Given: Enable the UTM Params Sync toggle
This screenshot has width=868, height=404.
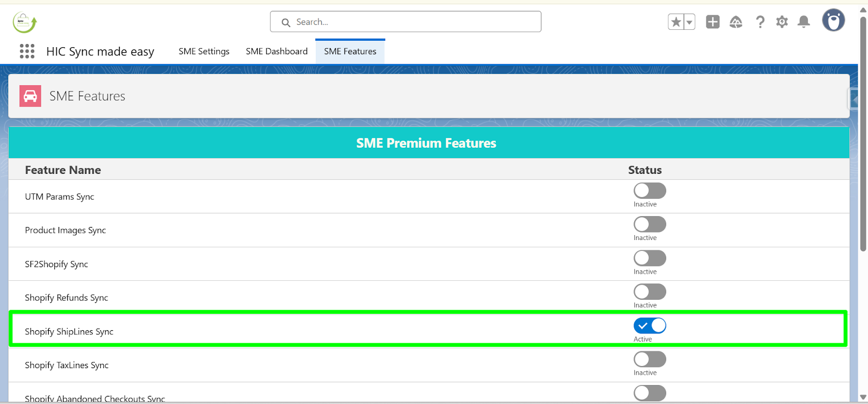Looking at the screenshot, I should 649,191.
